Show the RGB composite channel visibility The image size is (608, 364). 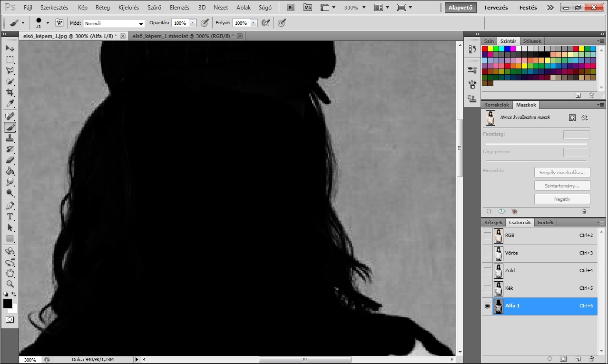point(487,236)
